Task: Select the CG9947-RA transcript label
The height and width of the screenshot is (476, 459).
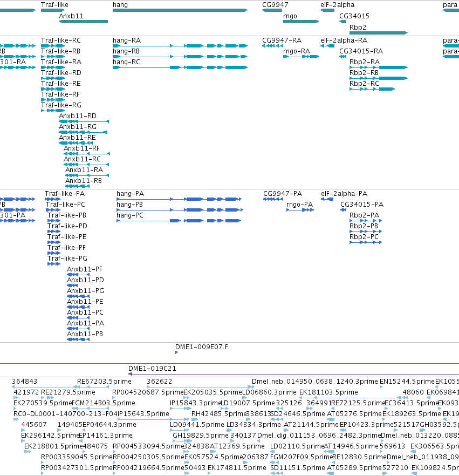Action: click(282, 40)
